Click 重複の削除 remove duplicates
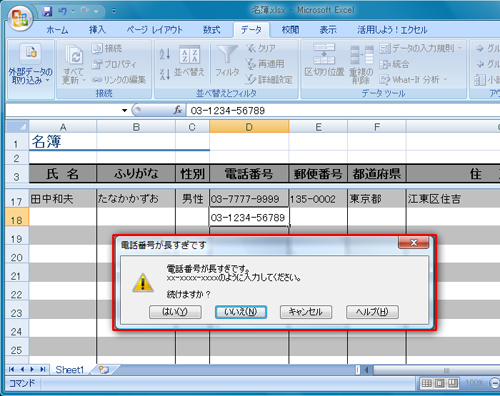This screenshot has width=500, height=396. tap(361, 65)
